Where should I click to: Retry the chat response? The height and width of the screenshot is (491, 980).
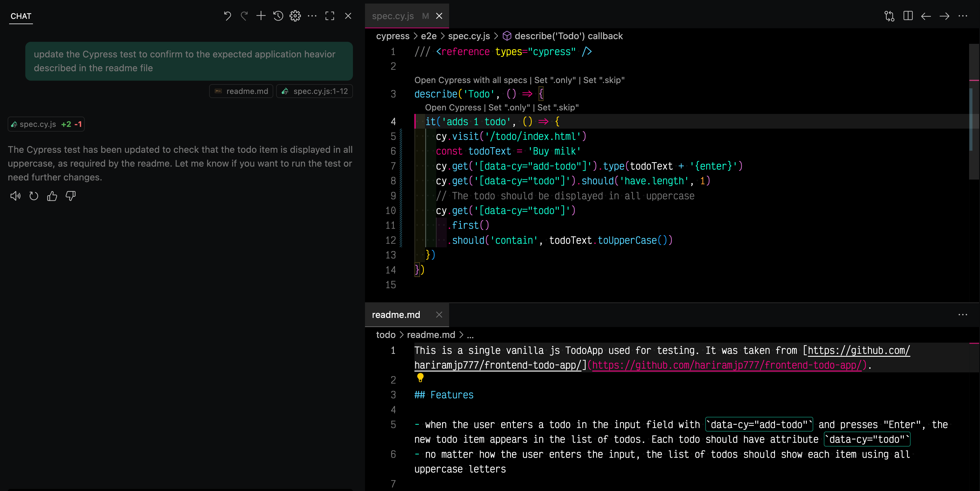click(x=34, y=196)
